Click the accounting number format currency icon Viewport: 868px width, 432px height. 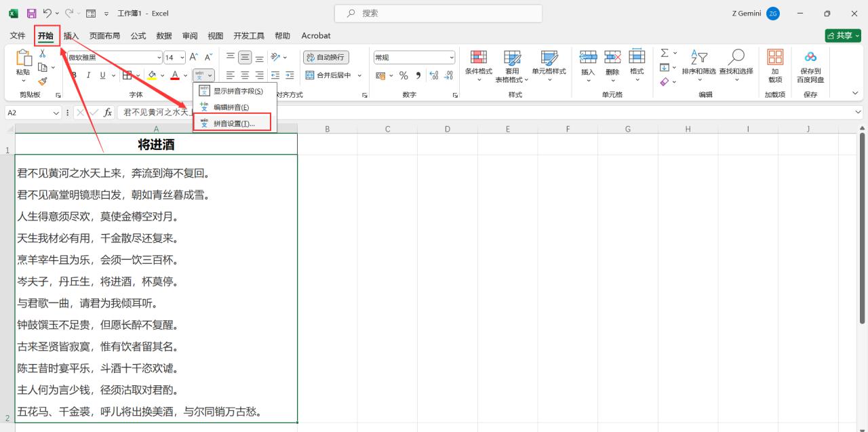pos(380,75)
